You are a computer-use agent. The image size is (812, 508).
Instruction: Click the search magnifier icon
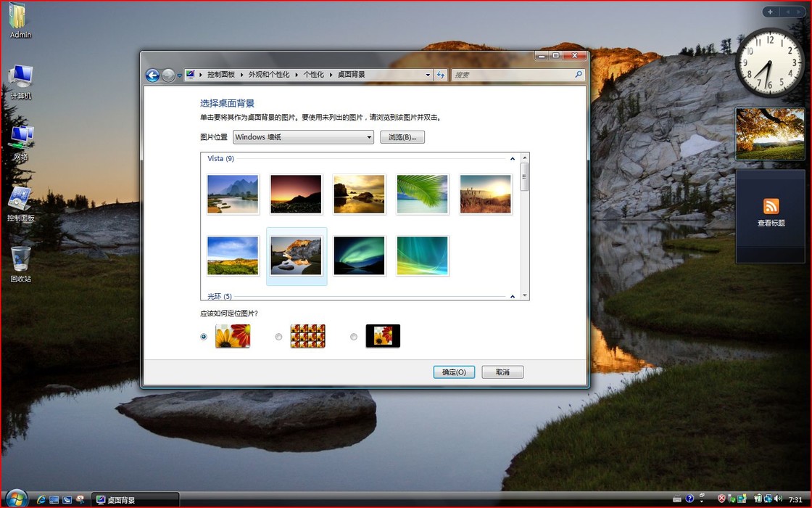pos(579,75)
